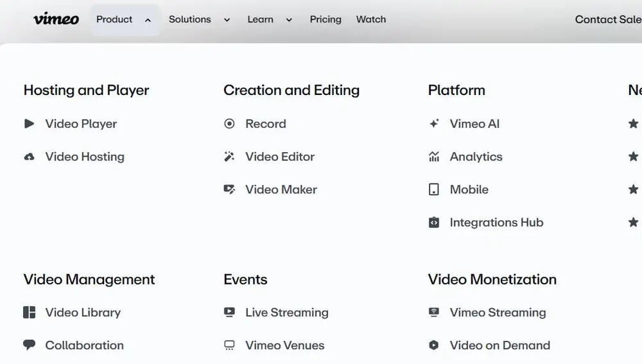
Task: Open the Video Maker link
Action: tap(281, 189)
